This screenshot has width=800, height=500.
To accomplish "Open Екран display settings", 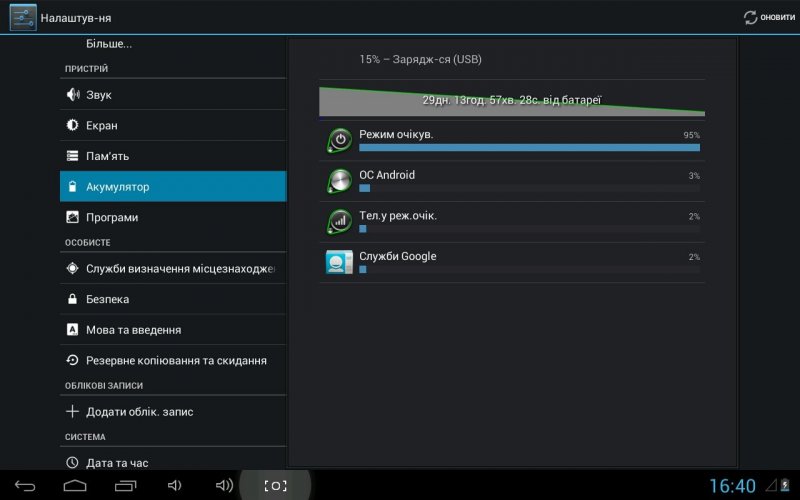I will pyautogui.click(x=173, y=125).
